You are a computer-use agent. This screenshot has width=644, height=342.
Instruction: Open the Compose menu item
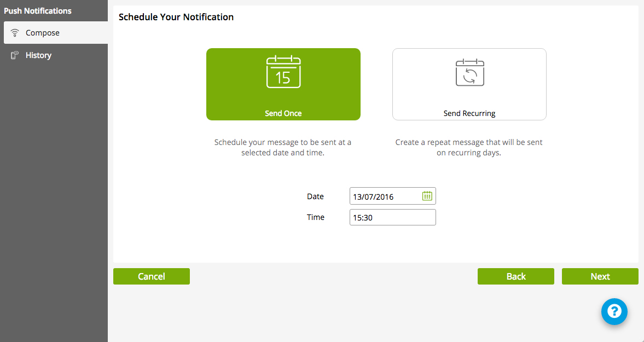click(x=43, y=33)
